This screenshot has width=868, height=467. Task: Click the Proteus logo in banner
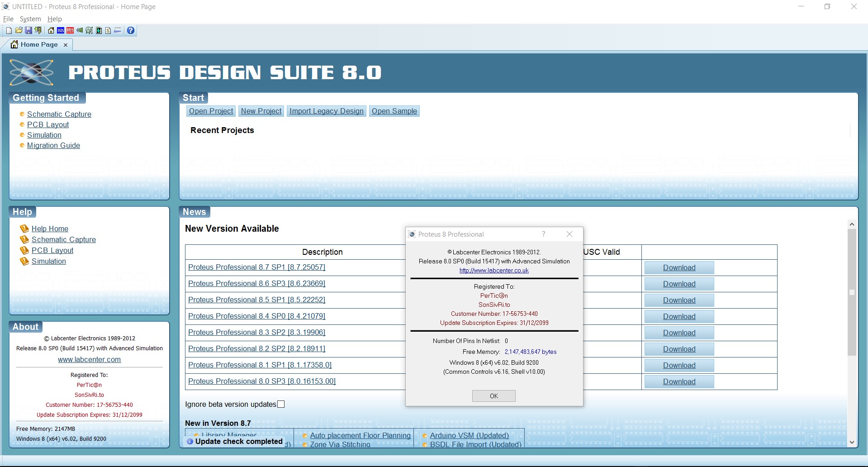(32, 72)
